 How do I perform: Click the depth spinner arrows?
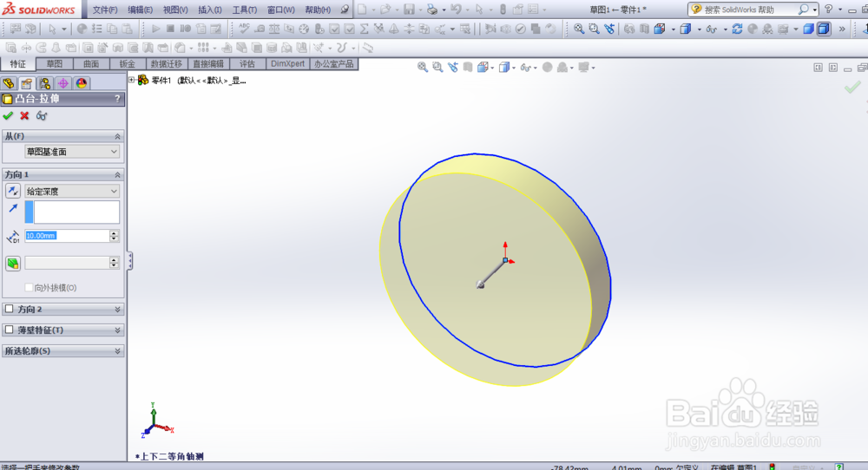(114, 236)
